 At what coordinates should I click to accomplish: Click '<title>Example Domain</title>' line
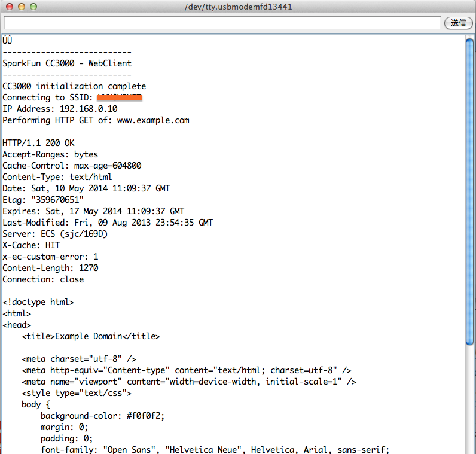(x=91, y=336)
